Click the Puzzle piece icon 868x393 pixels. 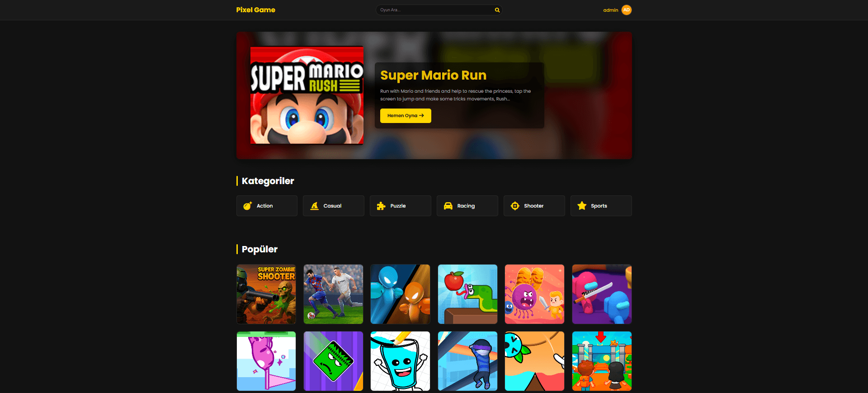[x=381, y=206]
